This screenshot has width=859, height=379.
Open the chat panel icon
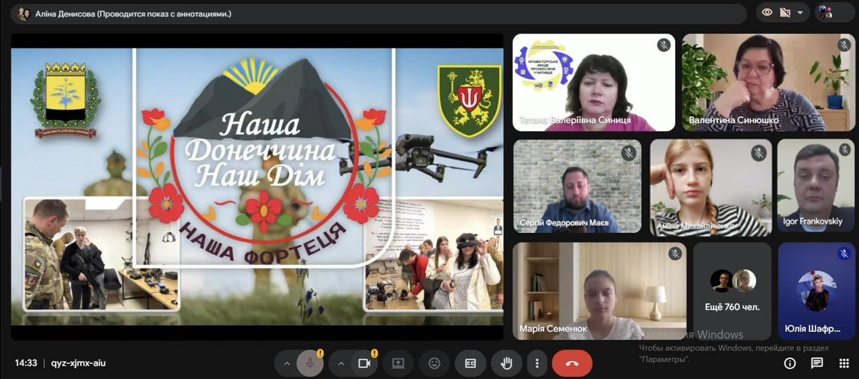817,363
